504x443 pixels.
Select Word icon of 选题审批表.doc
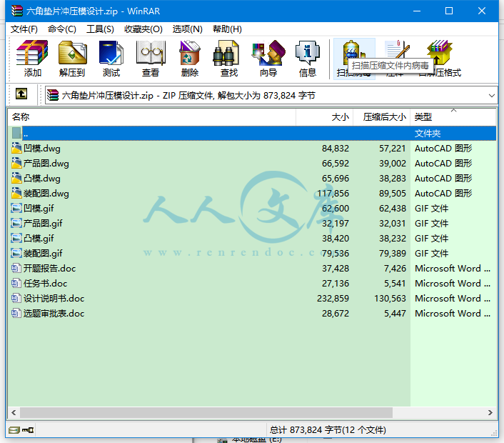[x=16, y=313]
